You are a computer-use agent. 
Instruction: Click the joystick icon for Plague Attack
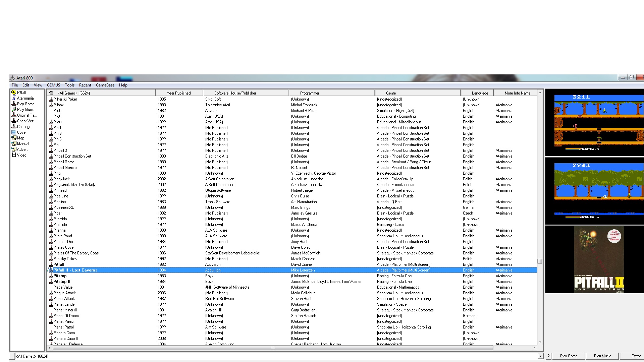pyautogui.click(x=51, y=293)
